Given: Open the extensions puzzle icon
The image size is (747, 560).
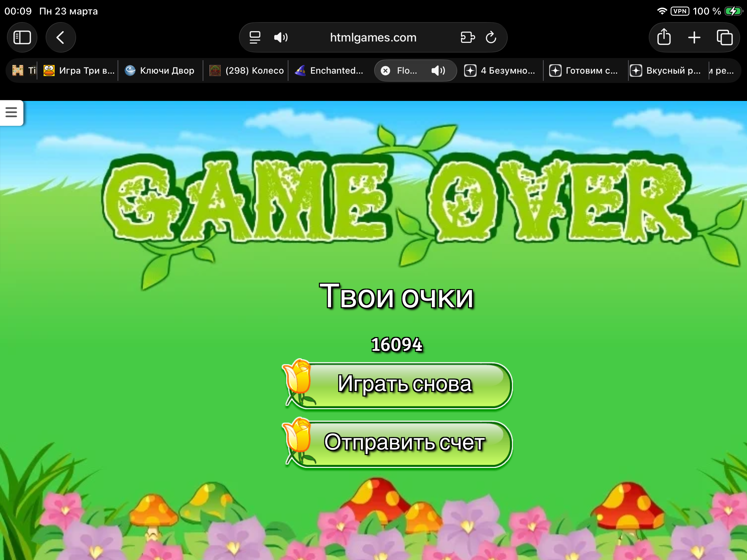Looking at the screenshot, I should click(x=468, y=37).
